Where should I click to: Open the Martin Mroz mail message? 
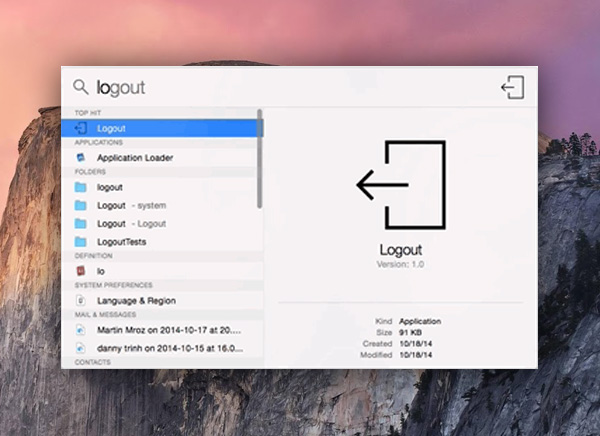[x=162, y=330]
